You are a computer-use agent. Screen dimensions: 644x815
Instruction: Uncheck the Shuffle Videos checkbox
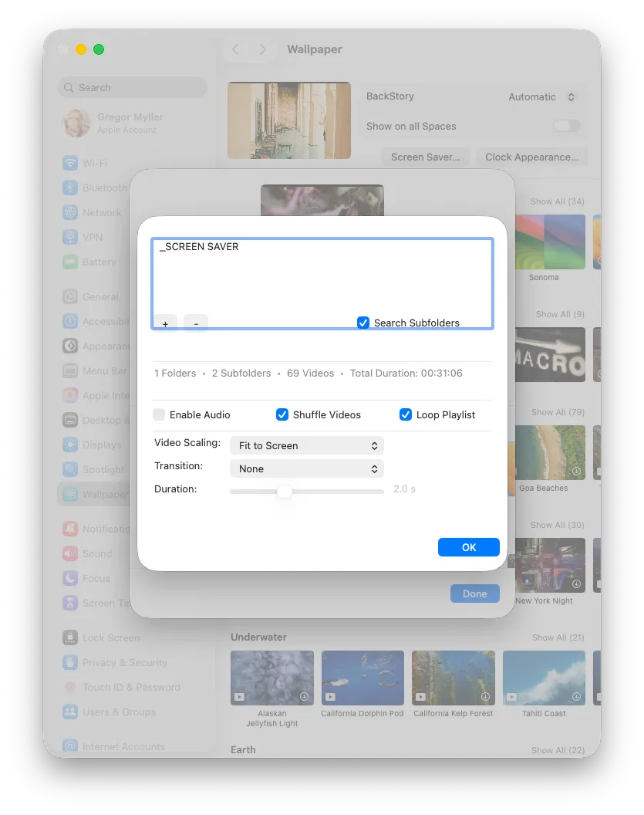(282, 414)
